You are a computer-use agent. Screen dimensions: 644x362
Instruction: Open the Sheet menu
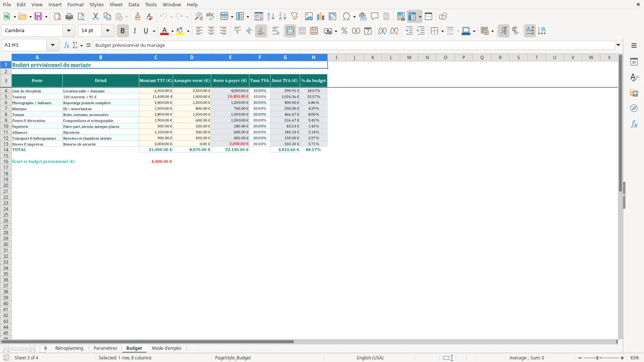click(116, 4)
